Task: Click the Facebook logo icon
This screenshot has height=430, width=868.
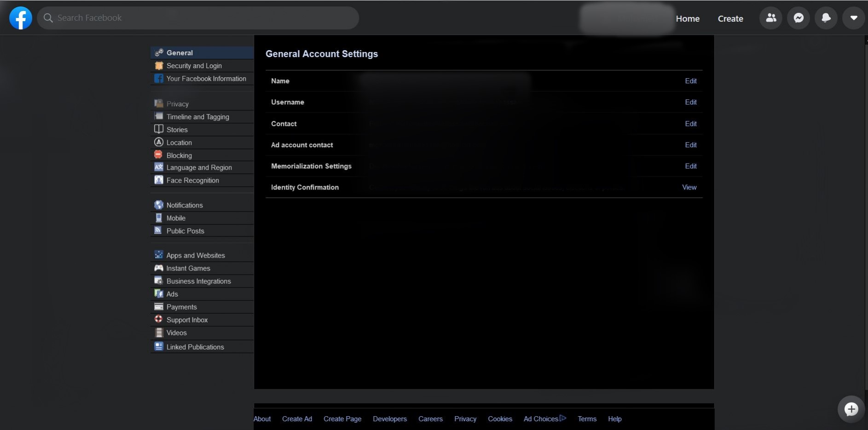Action: (21, 18)
